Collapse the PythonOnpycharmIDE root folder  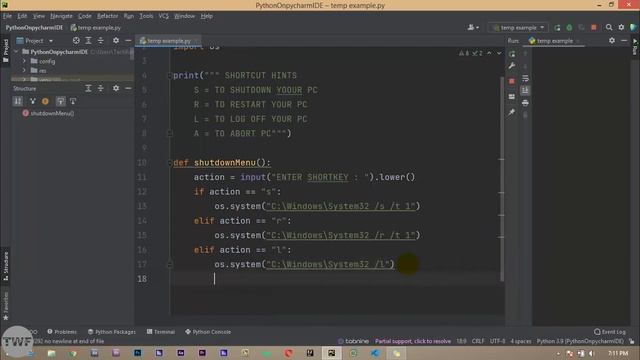pos(16,52)
